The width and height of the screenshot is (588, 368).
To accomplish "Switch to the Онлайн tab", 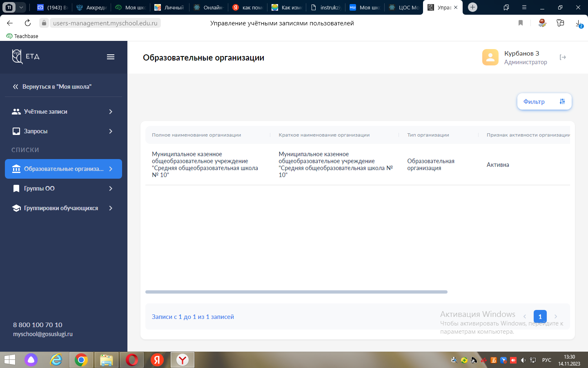I will [x=209, y=7].
